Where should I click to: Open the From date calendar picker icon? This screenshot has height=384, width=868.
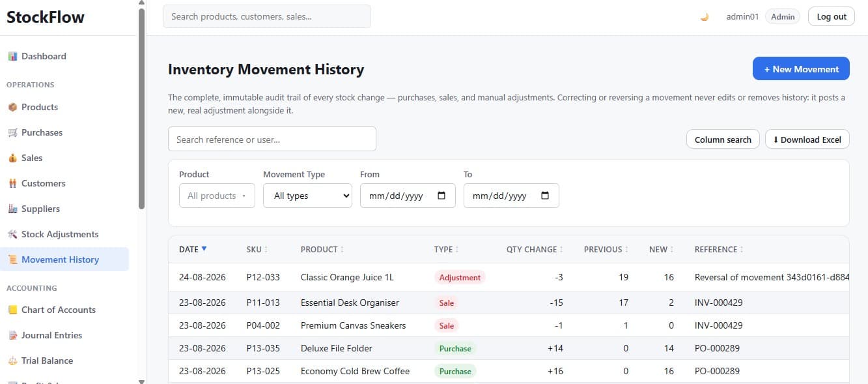click(441, 196)
